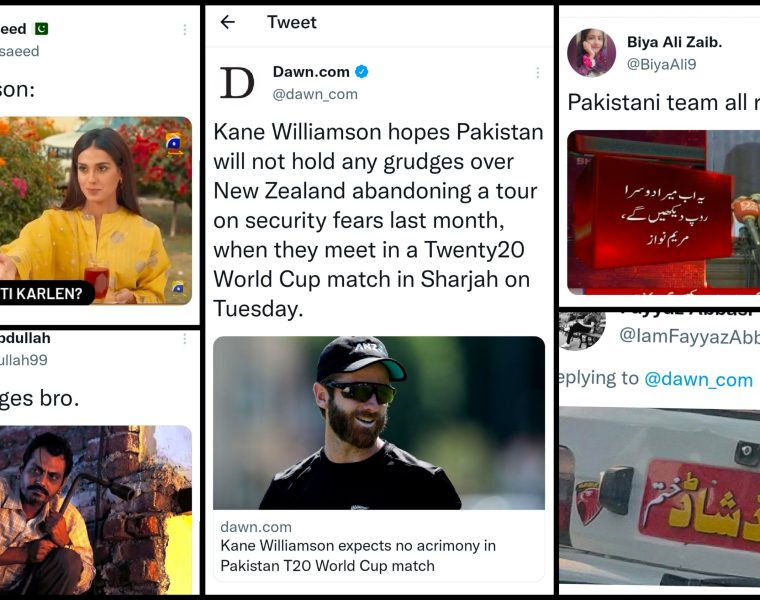Viewport: 760px width, 600px height.
Task: Open the woman in yellow dress meme image
Action: pyautogui.click(x=96, y=211)
